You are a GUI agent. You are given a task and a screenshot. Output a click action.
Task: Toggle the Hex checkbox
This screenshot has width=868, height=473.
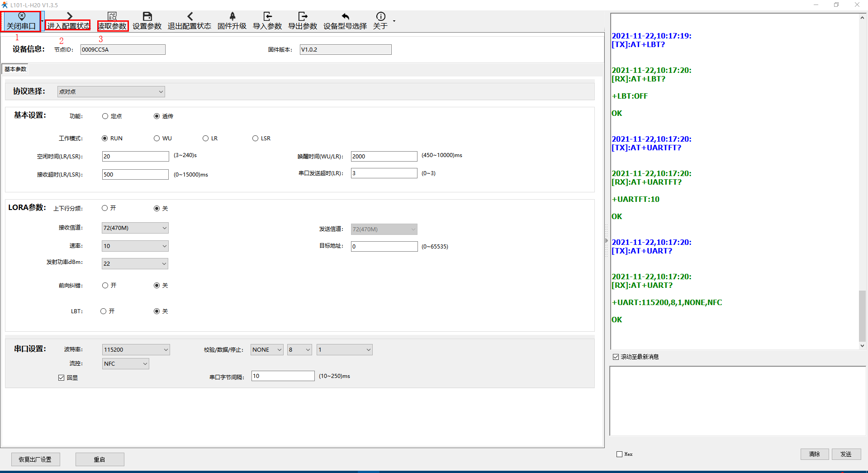click(x=619, y=454)
